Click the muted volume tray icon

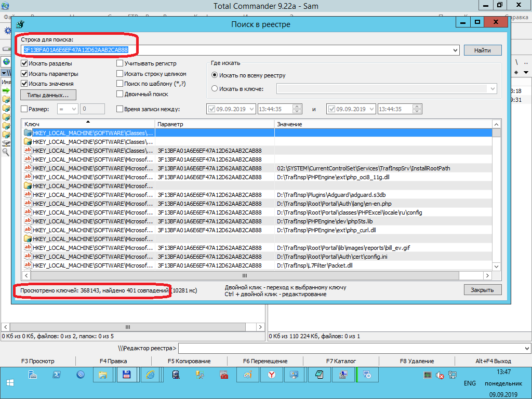tap(440, 375)
